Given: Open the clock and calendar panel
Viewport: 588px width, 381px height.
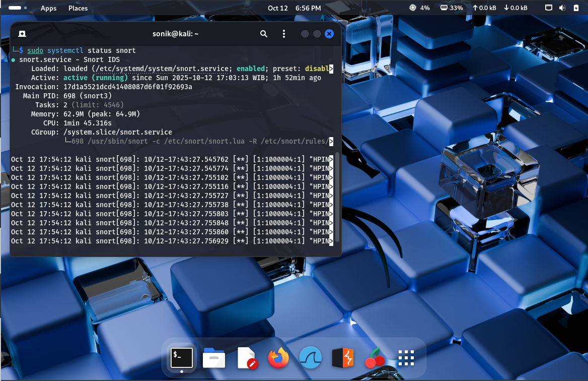Looking at the screenshot, I should [x=294, y=8].
